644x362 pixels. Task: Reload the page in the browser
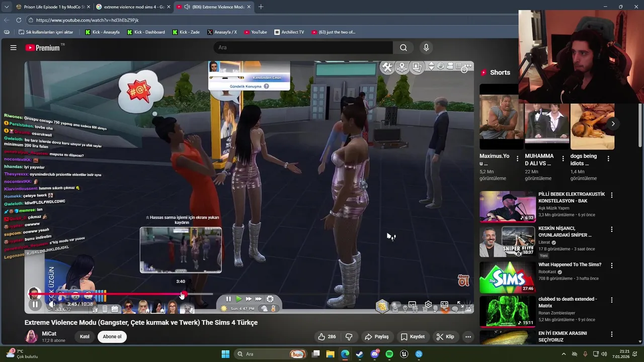pyautogui.click(x=19, y=20)
